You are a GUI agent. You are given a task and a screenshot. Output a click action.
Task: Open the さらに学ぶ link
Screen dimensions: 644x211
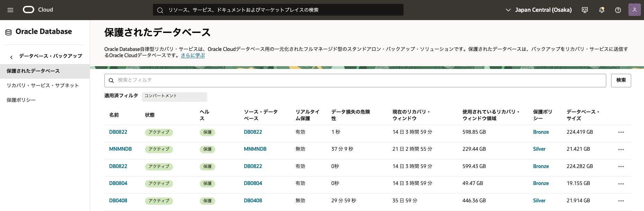(193, 55)
